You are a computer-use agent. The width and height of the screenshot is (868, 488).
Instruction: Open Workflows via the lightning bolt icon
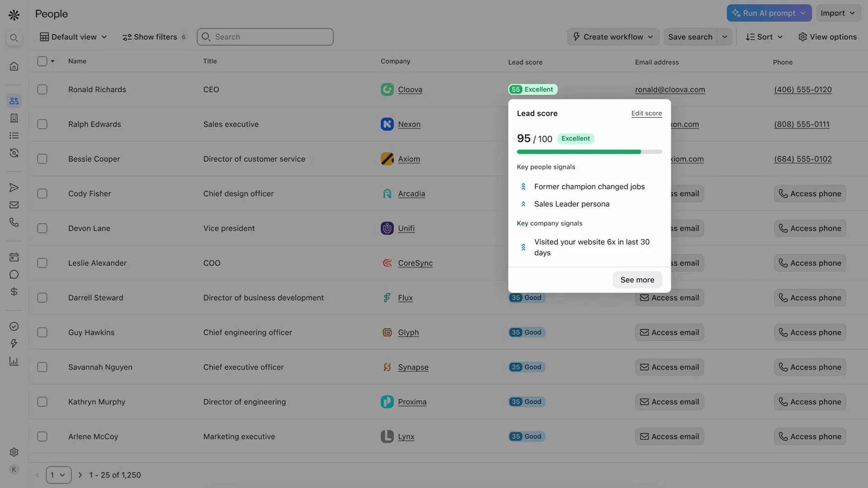tap(14, 343)
